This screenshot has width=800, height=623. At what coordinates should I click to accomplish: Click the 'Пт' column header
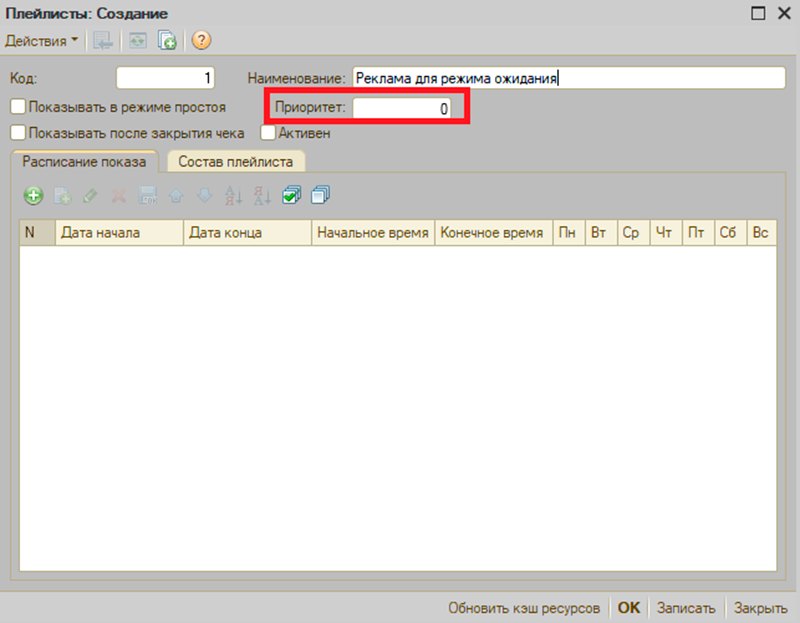(x=698, y=233)
